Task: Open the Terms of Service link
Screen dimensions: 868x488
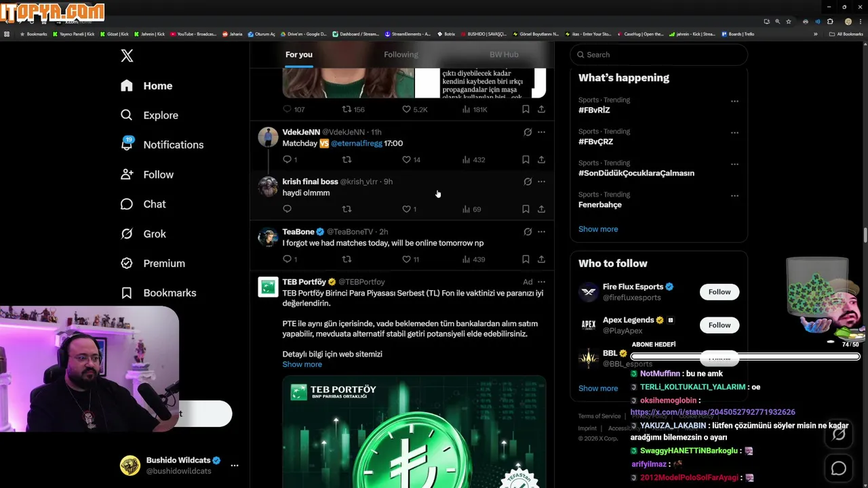Action: 599,416
